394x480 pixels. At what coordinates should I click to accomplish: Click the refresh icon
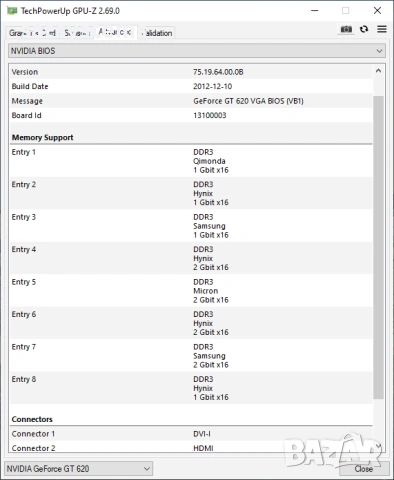tap(364, 29)
